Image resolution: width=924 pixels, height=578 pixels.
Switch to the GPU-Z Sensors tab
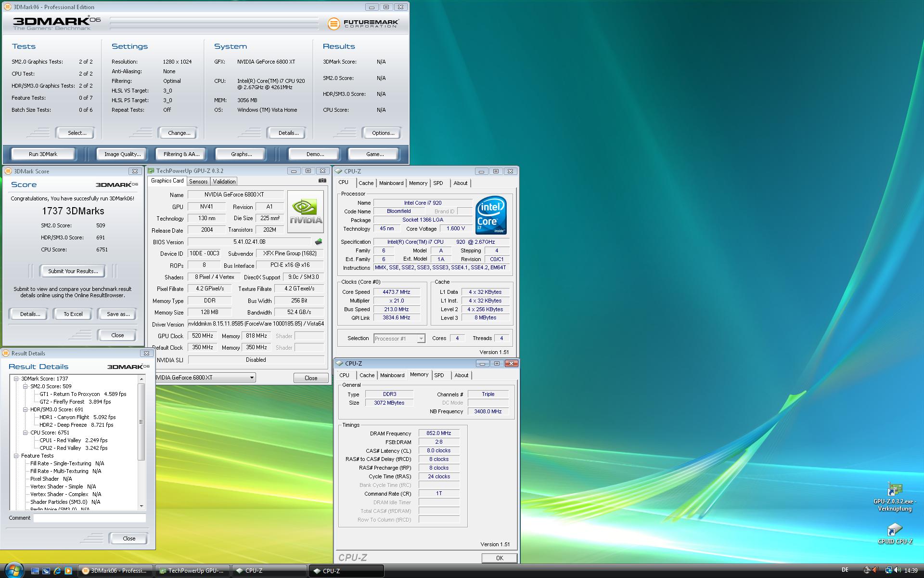coord(198,182)
